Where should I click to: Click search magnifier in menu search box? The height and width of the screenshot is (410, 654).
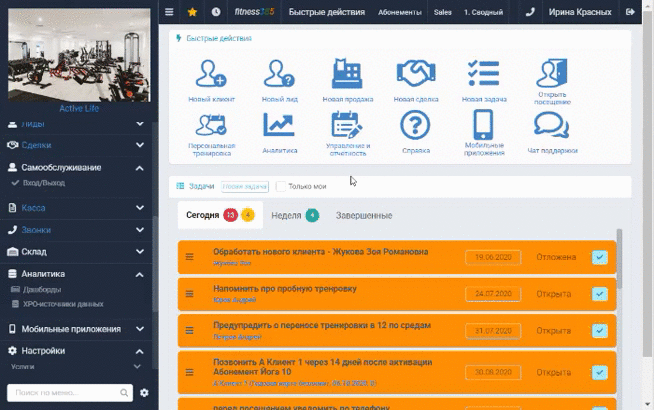click(124, 392)
